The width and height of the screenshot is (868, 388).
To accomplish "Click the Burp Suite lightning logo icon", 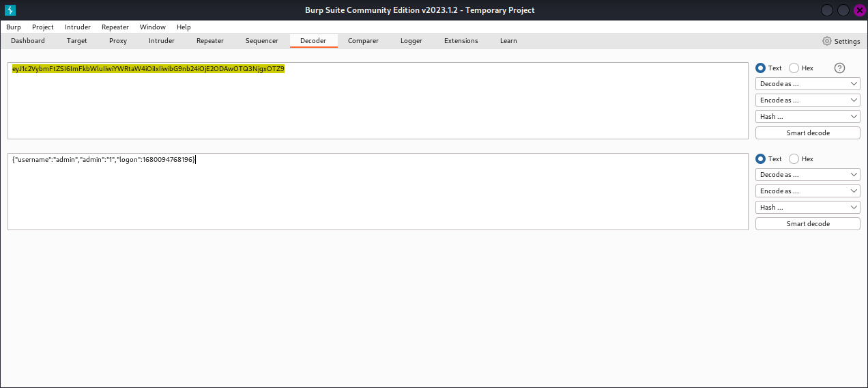I will pyautogui.click(x=10, y=10).
